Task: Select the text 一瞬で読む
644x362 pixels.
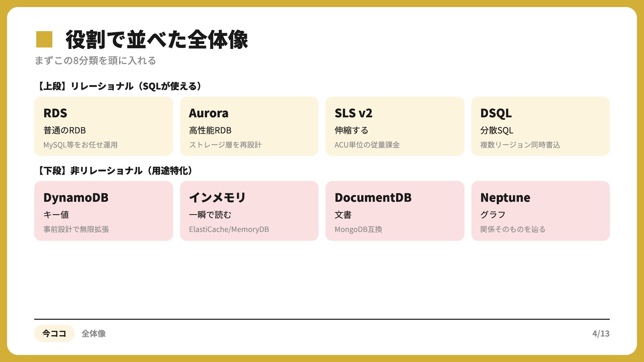Action: [x=210, y=215]
